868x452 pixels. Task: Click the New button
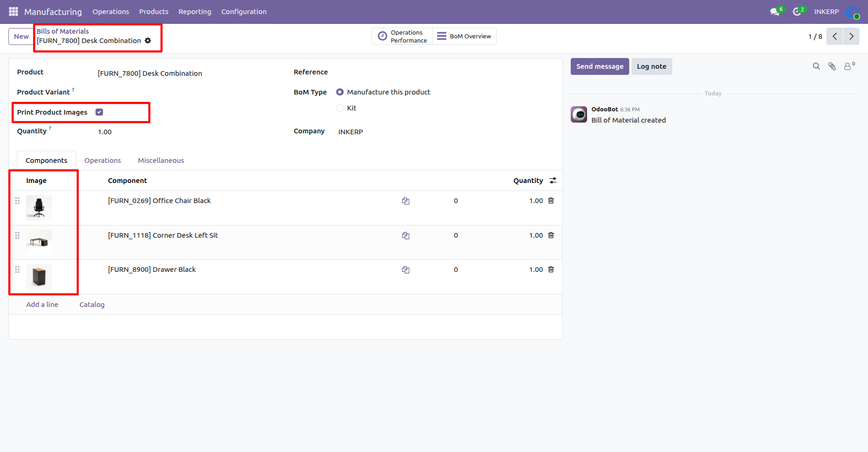pyautogui.click(x=21, y=36)
